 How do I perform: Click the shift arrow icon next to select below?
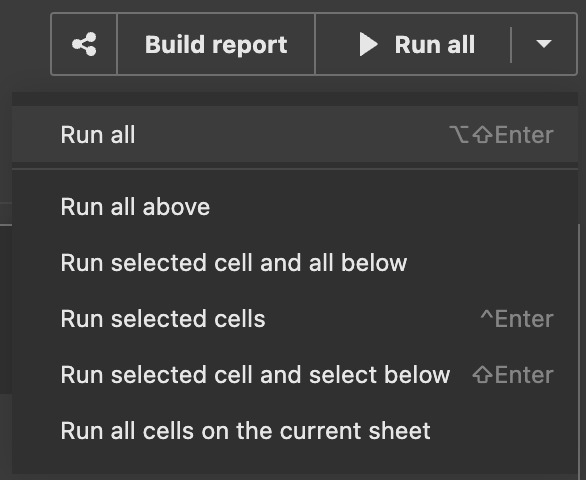482,375
